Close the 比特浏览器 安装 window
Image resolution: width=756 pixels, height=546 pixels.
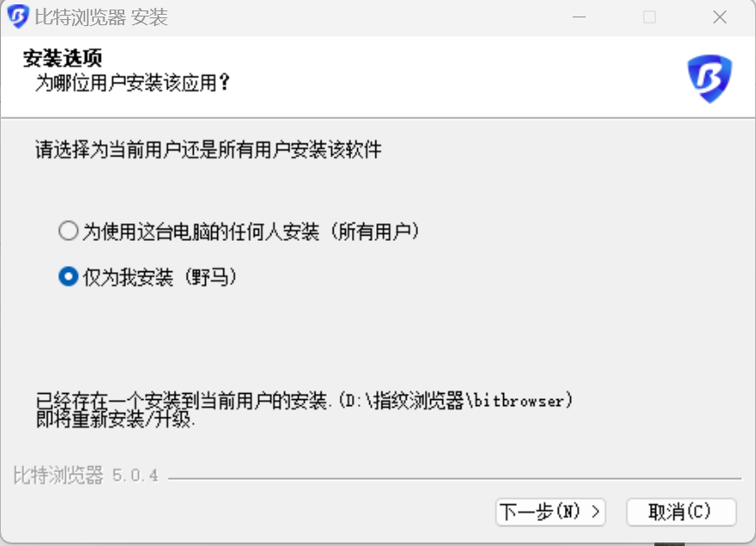coord(720,17)
